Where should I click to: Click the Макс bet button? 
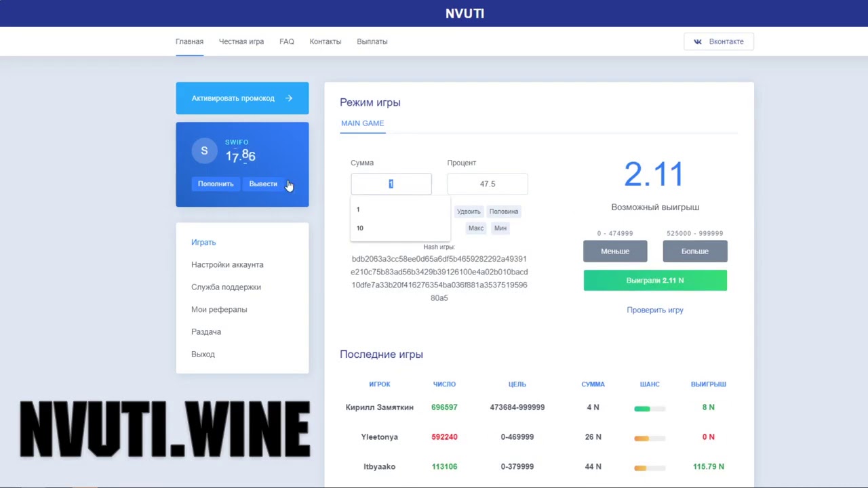(476, 228)
